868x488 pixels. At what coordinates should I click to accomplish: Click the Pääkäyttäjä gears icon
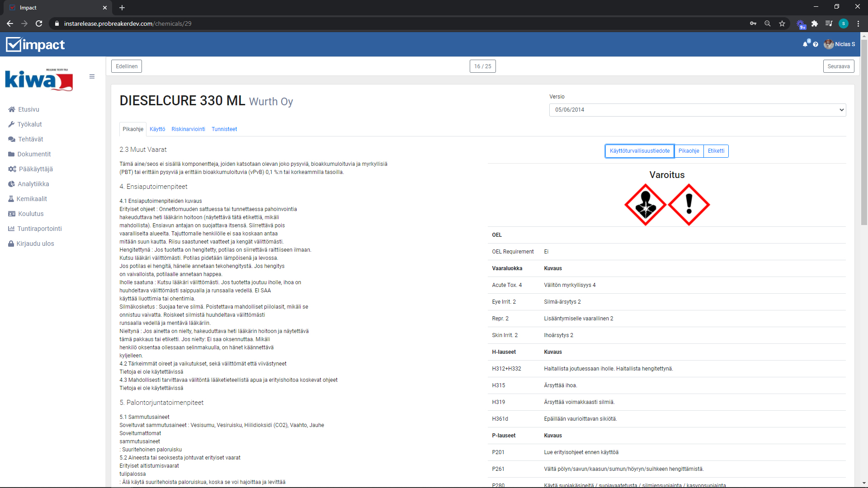[x=12, y=169]
